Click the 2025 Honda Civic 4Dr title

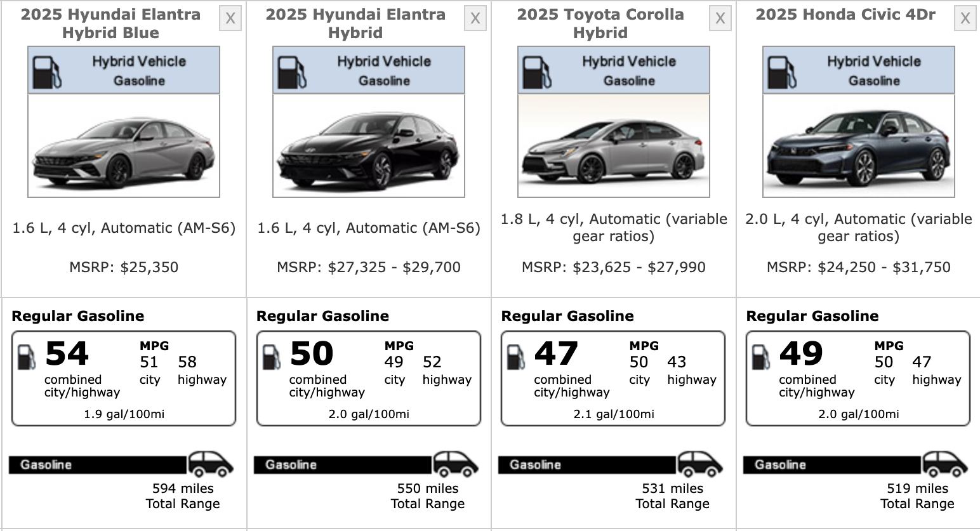click(845, 15)
